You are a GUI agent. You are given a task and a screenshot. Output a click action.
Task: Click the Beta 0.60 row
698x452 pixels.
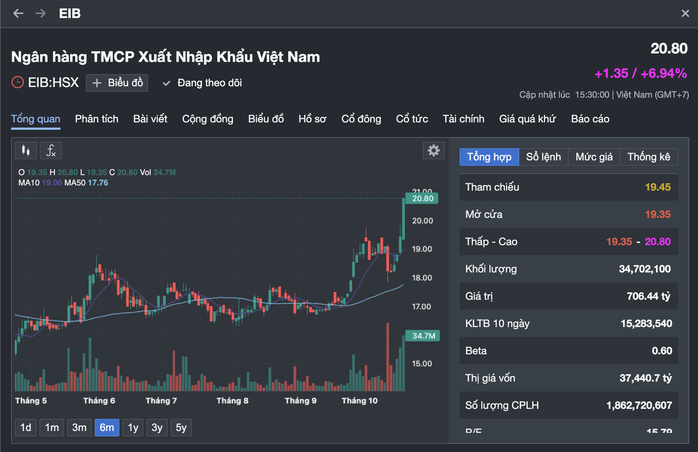pos(568,350)
